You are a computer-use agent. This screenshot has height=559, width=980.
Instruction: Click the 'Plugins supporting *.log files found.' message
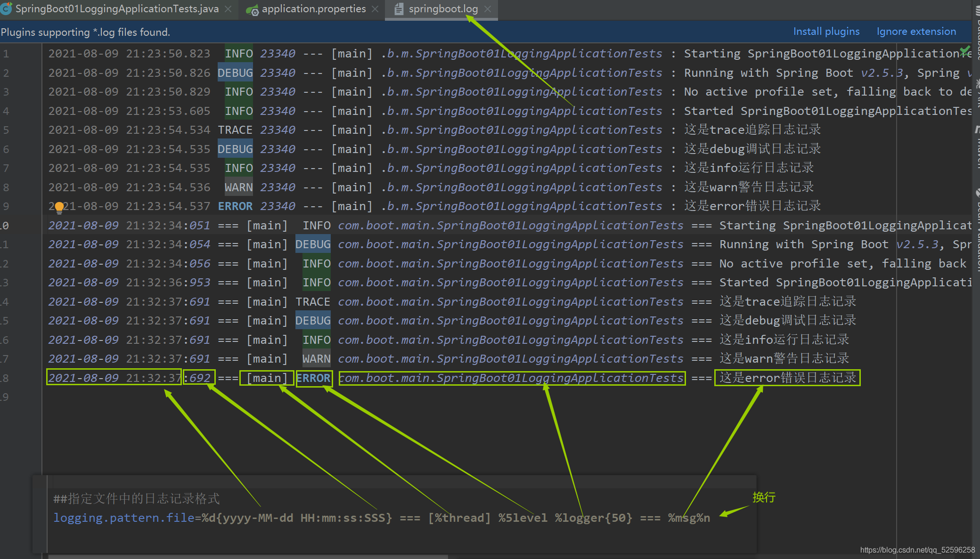click(85, 32)
